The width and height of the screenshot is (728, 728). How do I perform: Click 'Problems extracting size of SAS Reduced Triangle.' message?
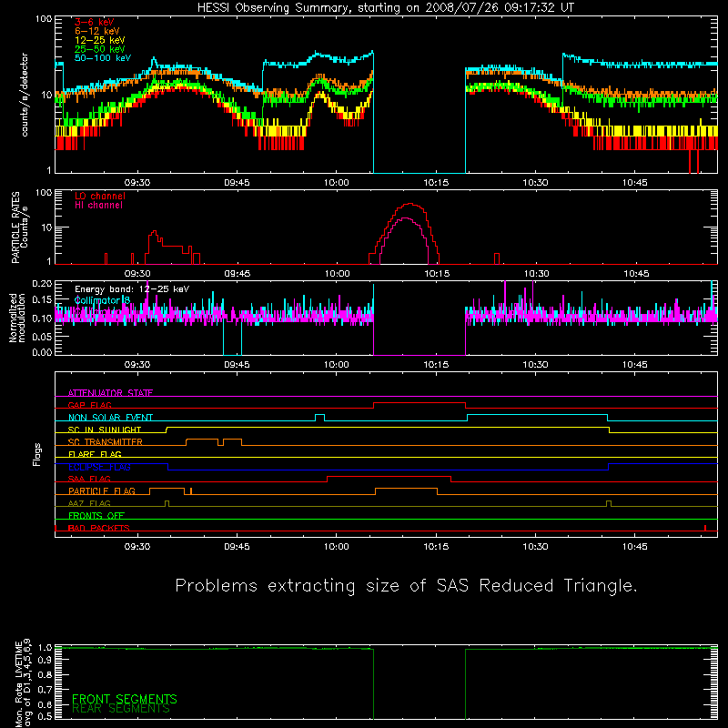click(x=406, y=586)
